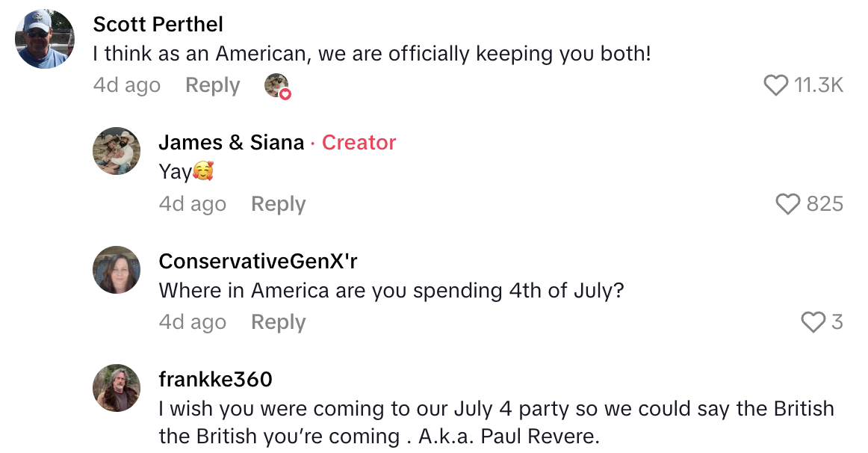Viewport: 868px width, 453px height.
Task: Click the Creator badge next to James & Siana
Action: coord(359,142)
